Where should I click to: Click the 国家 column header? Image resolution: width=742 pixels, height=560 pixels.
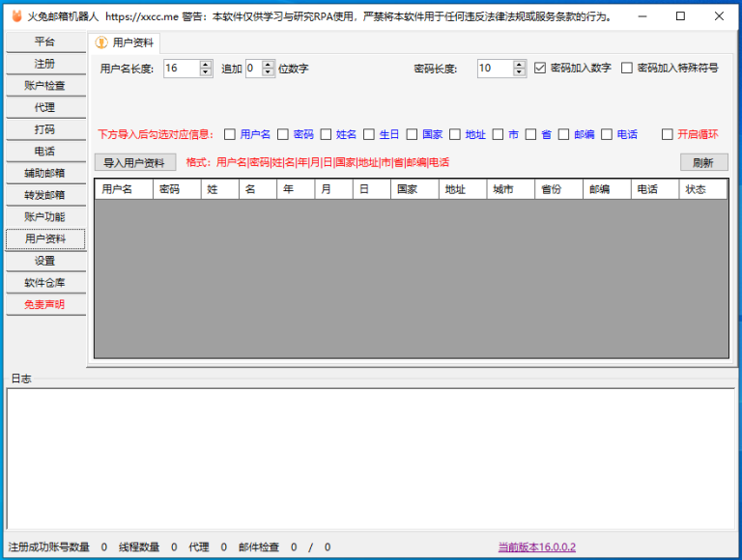[415, 189]
